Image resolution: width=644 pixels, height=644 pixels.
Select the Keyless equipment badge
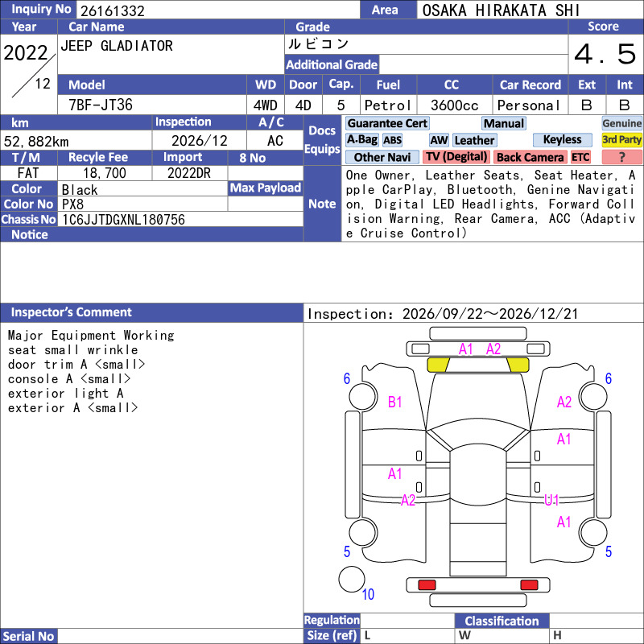[x=562, y=139]
